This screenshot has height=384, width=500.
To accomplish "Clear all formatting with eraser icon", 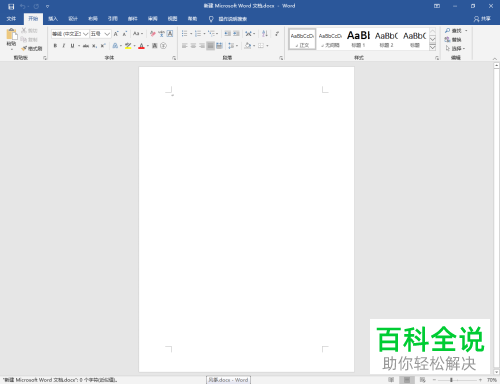I will [153, 34].
